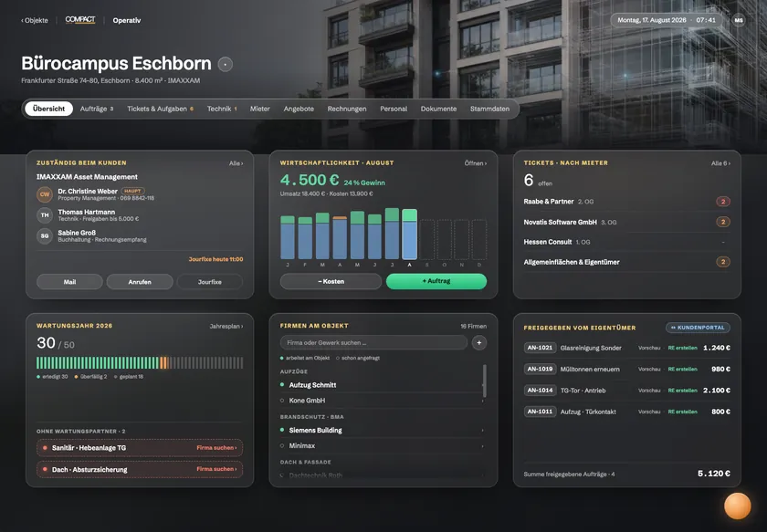Select the Technik tab

(222, 109)
